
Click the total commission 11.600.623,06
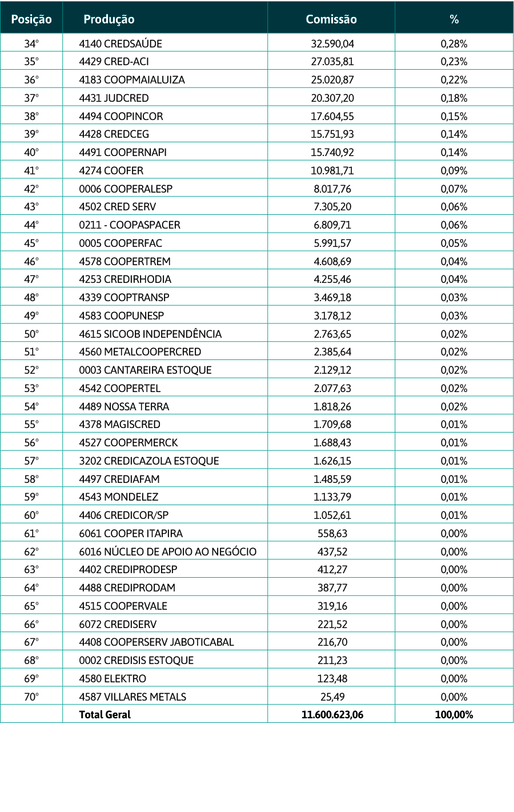332,715
